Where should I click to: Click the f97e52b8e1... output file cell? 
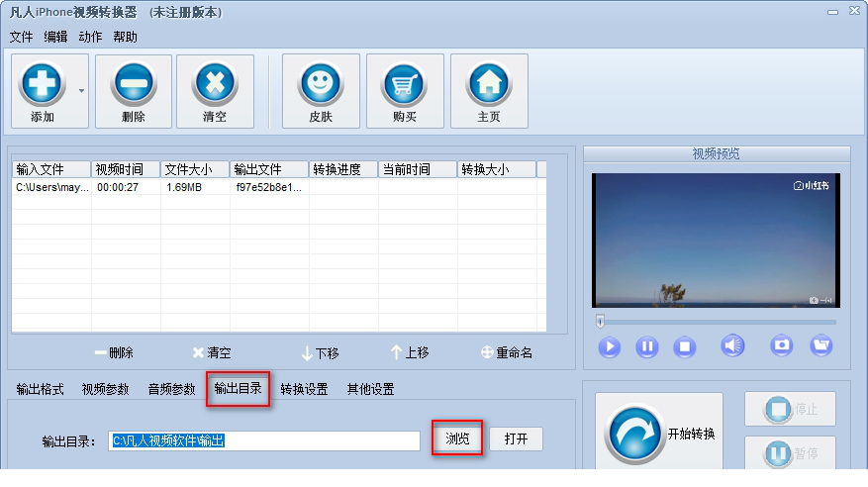pyautogui.click(x=269, y=188)
